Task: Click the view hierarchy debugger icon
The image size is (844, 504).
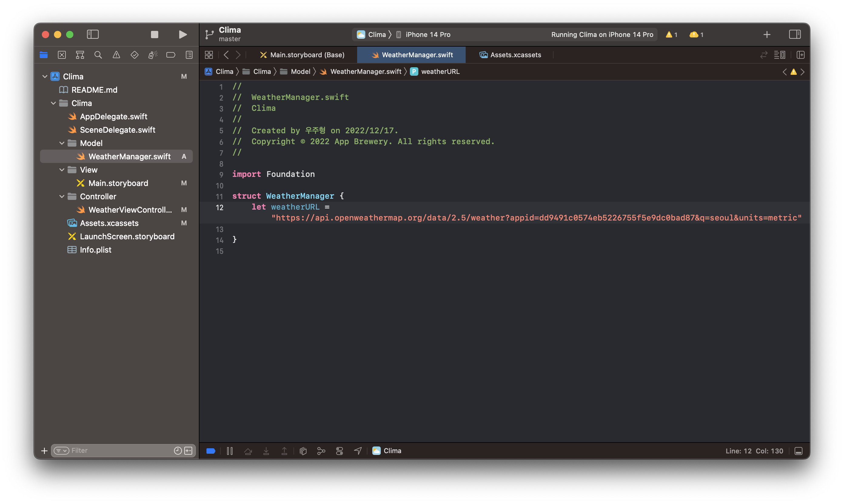Action: [303, 451]
